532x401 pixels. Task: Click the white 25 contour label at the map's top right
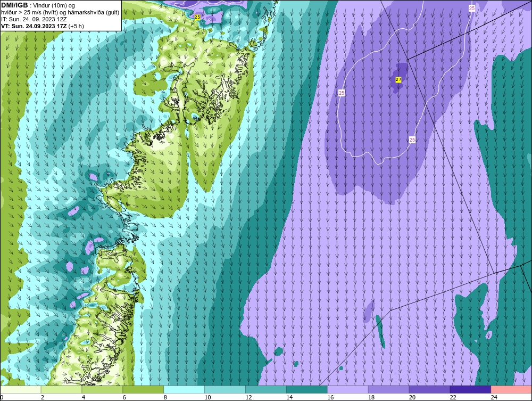471,8
